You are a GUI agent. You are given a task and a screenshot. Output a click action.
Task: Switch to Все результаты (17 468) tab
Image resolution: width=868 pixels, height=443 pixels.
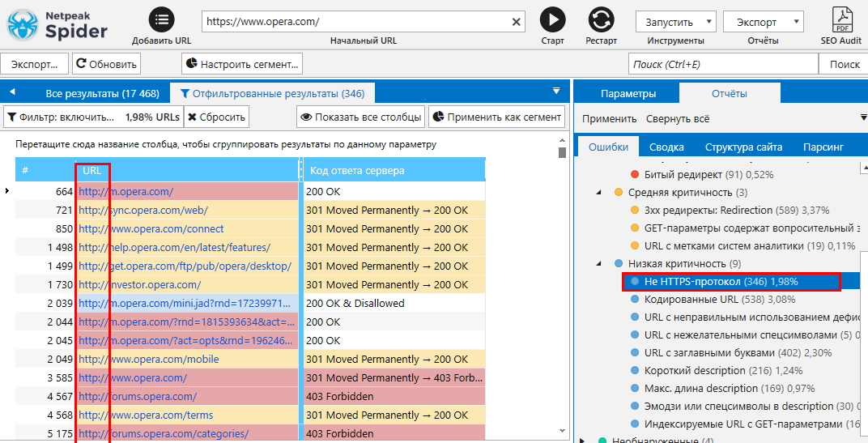102,94
